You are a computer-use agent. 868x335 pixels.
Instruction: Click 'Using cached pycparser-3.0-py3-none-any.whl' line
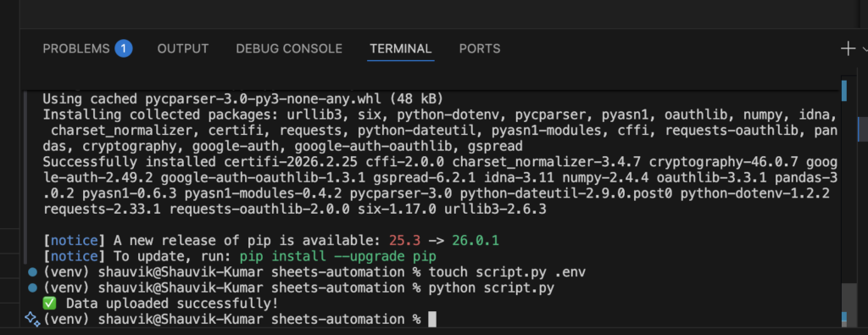[243, 100]
